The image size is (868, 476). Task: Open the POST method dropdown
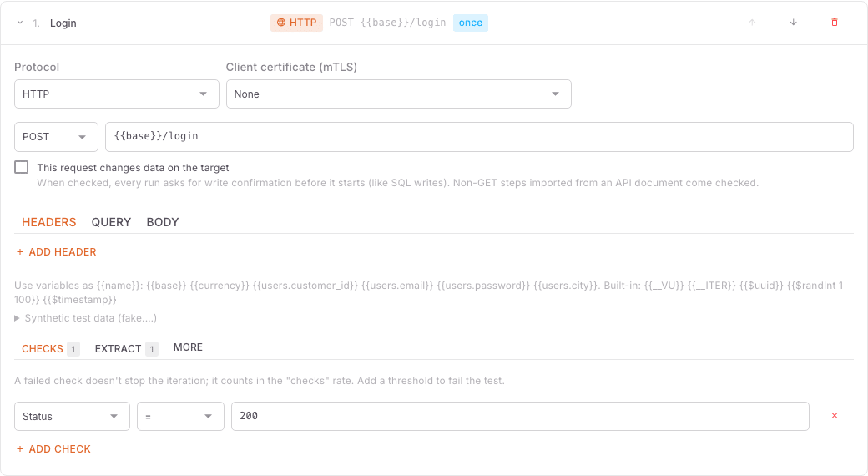[x=56, y=137]
